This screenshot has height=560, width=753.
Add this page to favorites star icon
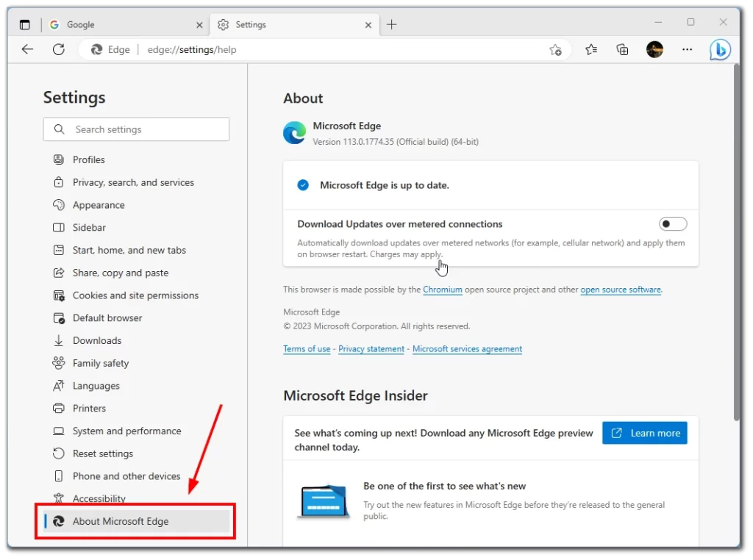556,50
